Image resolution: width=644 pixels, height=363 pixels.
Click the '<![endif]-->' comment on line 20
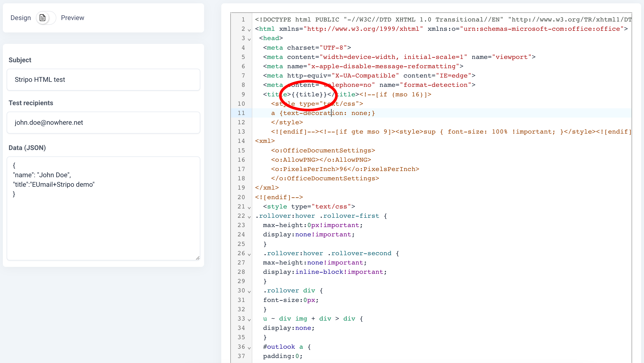pyautogui.click(x=279, y=197)
